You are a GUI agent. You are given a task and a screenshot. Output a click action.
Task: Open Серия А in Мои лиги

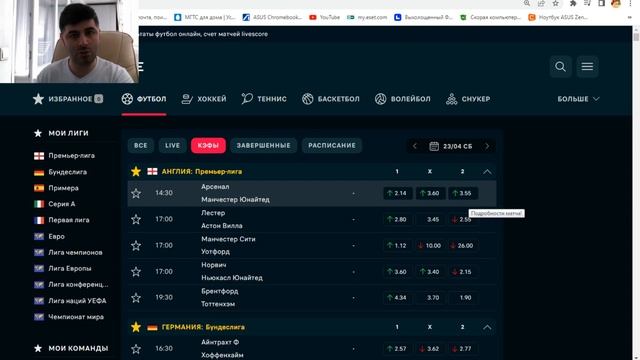point(55,204)
